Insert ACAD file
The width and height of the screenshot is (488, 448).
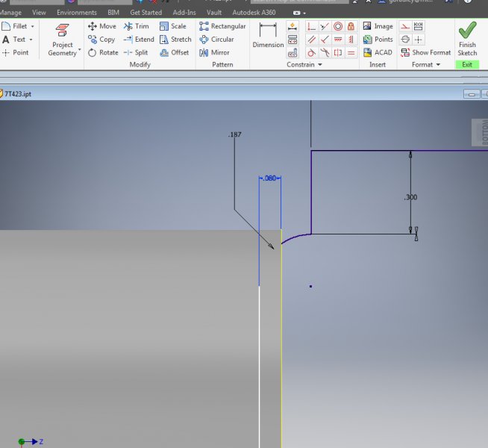[378, 52]
